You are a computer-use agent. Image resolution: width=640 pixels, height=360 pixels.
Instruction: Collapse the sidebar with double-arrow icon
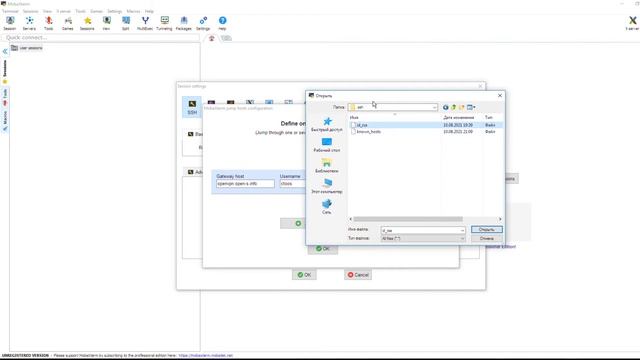[x=5, y=51]
